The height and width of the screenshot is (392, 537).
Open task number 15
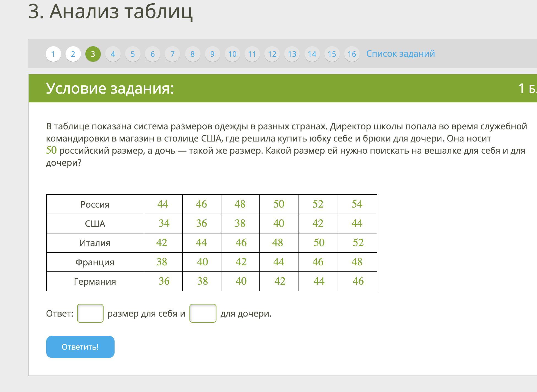332,54
